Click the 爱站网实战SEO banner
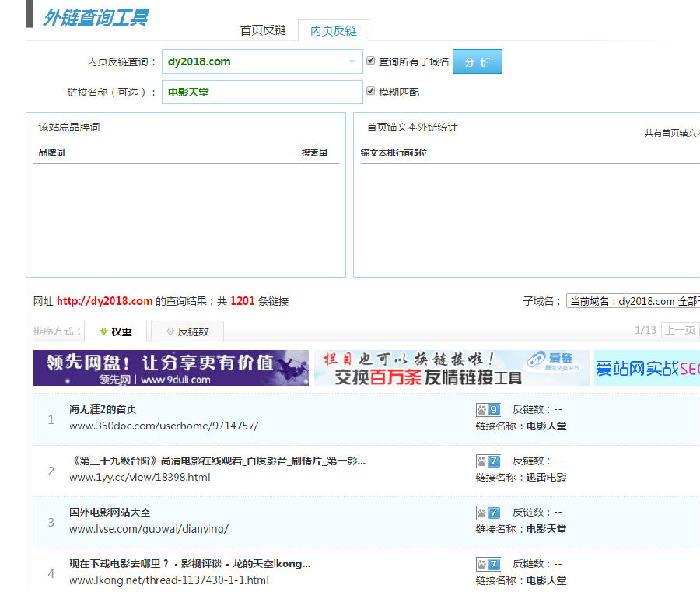700x592 pixels. 647,368
